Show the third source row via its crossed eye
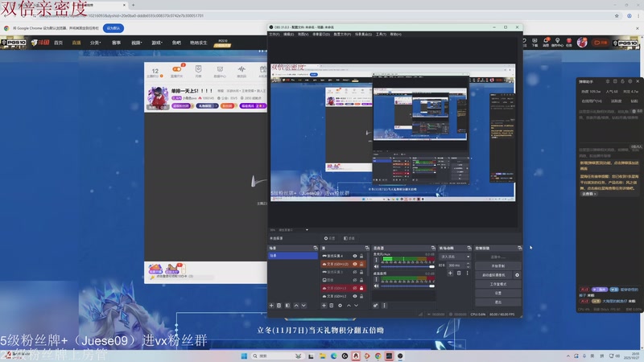 coord(355,272)
